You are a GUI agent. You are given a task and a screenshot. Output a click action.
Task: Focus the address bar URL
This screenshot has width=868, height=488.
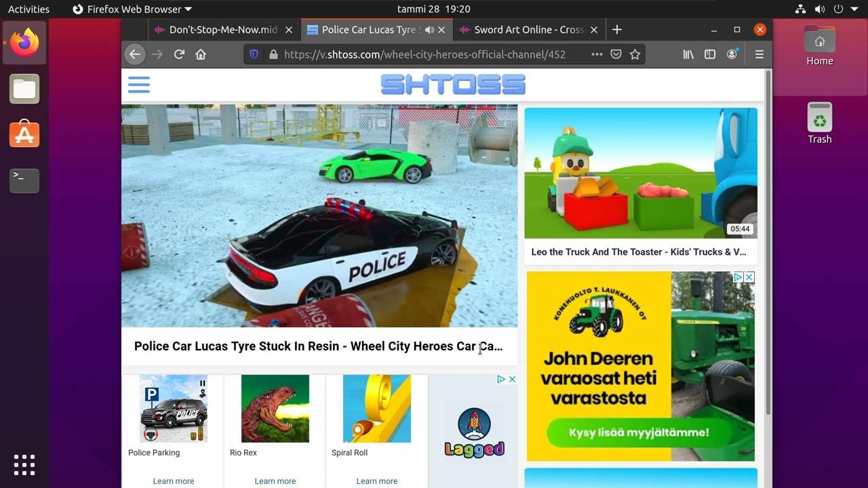[425, 54]
